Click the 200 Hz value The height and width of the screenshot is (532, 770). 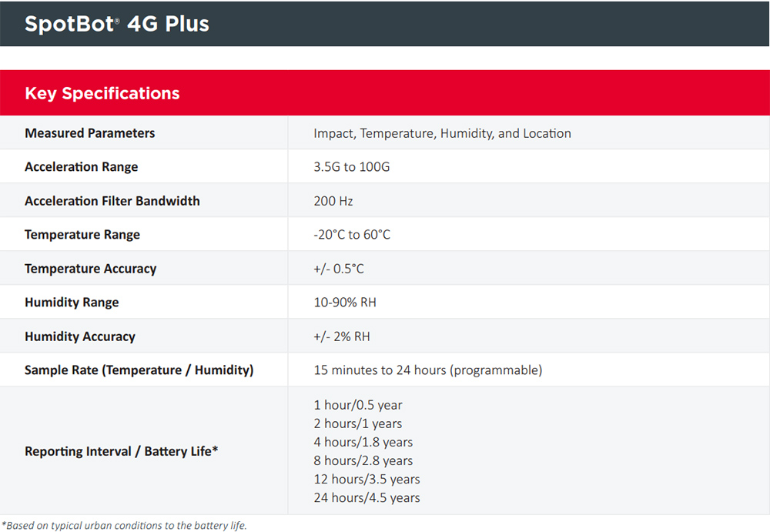[x=333, y=201]
